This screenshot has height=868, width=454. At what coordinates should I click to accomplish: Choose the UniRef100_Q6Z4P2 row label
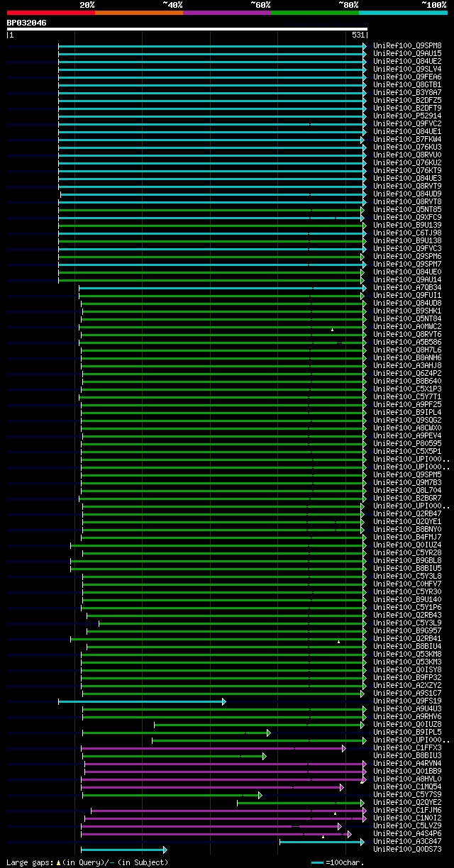pyautogui.click(x=408, y=373)
